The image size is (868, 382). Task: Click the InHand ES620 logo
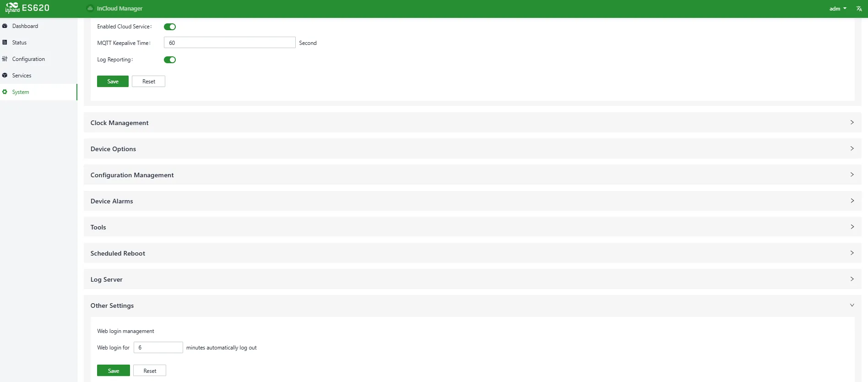(27, 8)
